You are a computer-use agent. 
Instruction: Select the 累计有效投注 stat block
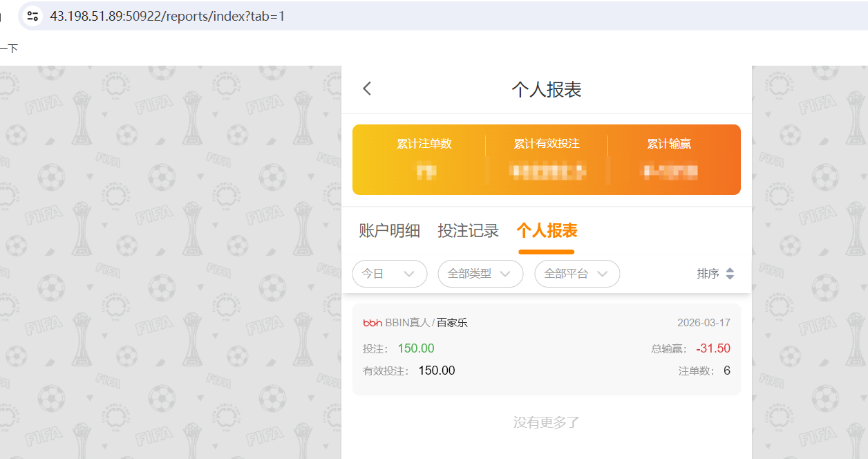point(547,159)
